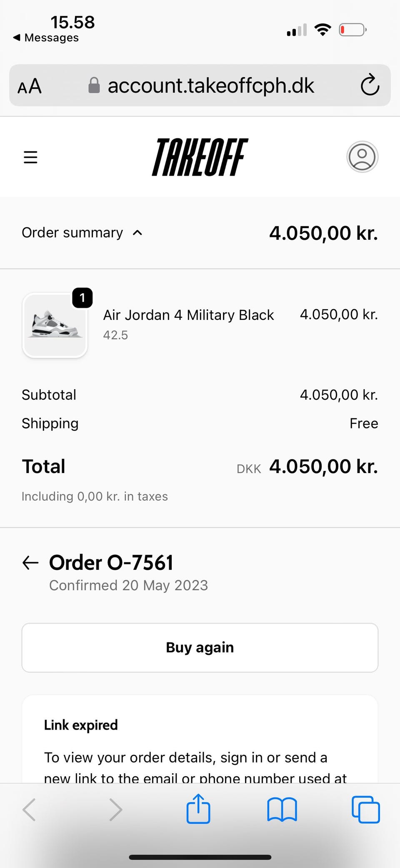400x868 pixels.
Task: Open Safari reader text size options
Action: [30, 86]
